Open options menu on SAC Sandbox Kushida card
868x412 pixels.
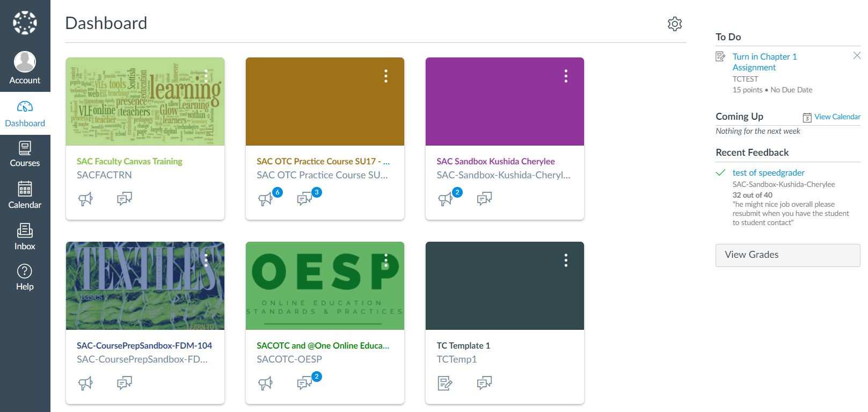point(566,76)
